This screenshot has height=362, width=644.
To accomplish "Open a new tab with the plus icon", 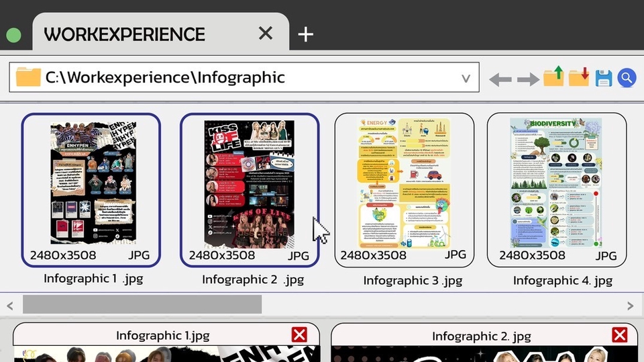I will 306,34.
